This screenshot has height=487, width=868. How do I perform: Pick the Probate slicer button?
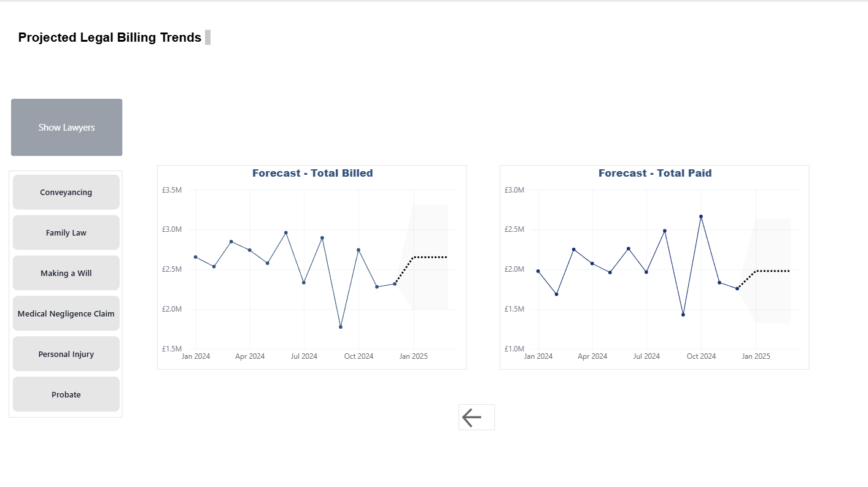(66, 395)
